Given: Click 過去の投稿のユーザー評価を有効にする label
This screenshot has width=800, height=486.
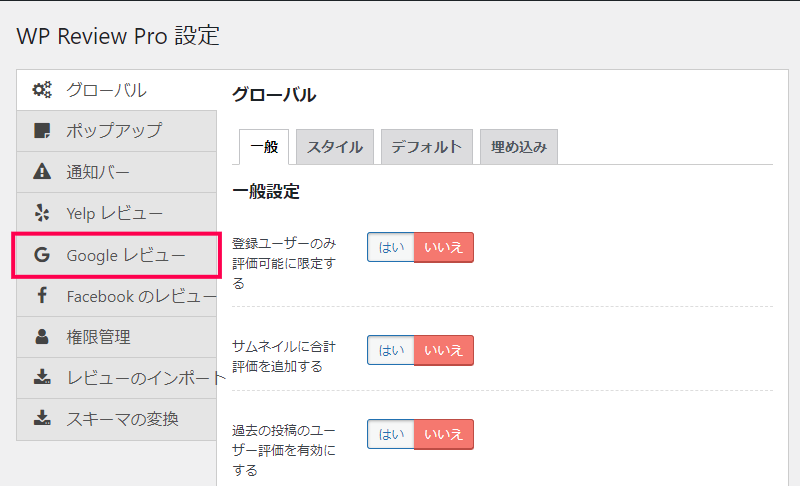Looking at the screenshot, I should click(x=284, y=450).
